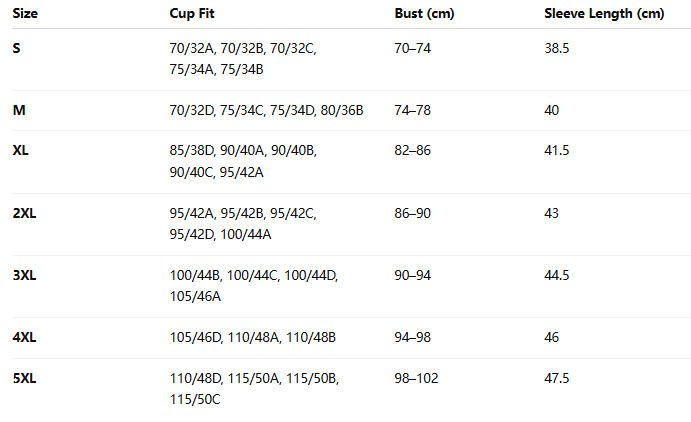
Task: Click the cup fit cell starting with 100/44B
Action: 254,285
